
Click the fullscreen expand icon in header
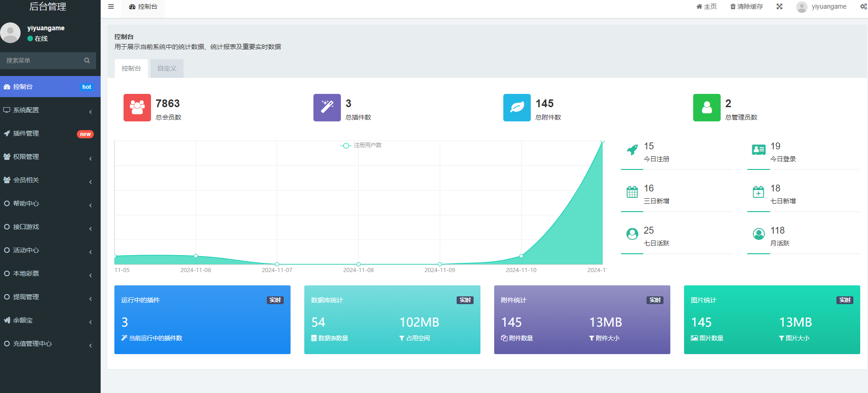(779, 6)
